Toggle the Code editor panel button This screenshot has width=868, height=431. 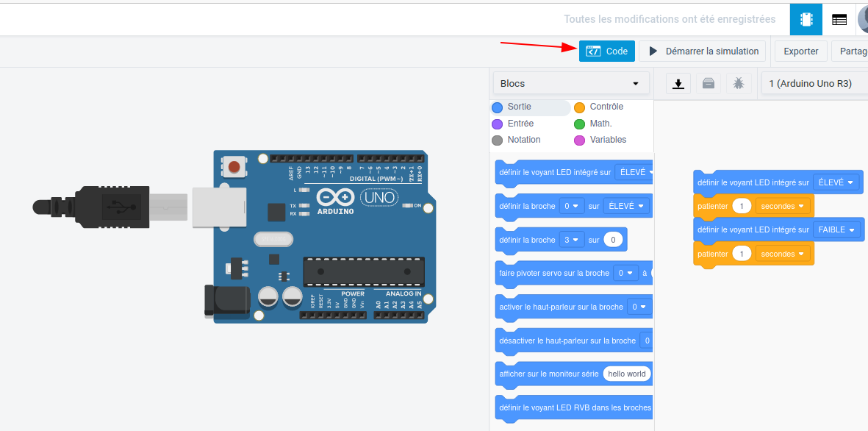[606, 51]
